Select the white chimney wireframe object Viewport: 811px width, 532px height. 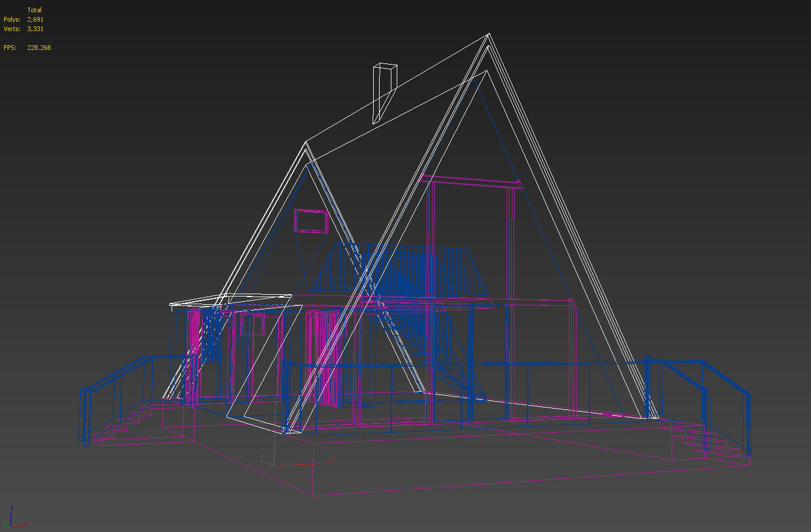(384, 93)
